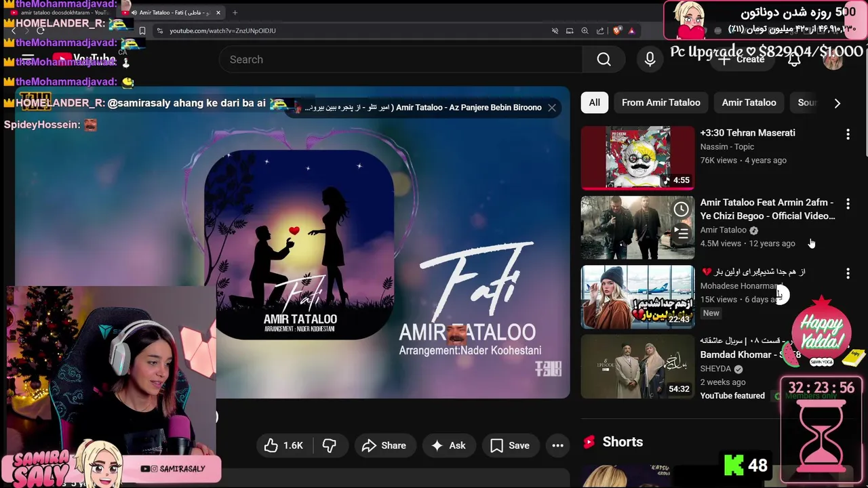
Task: Click the share icon in address bar
Action: click(x=600, y=30)
